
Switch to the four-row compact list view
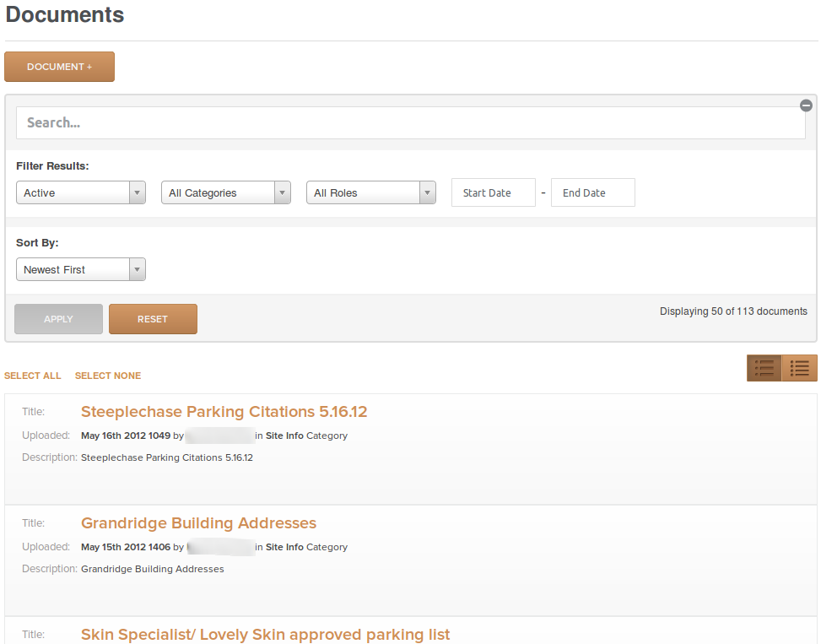point(800,368)
